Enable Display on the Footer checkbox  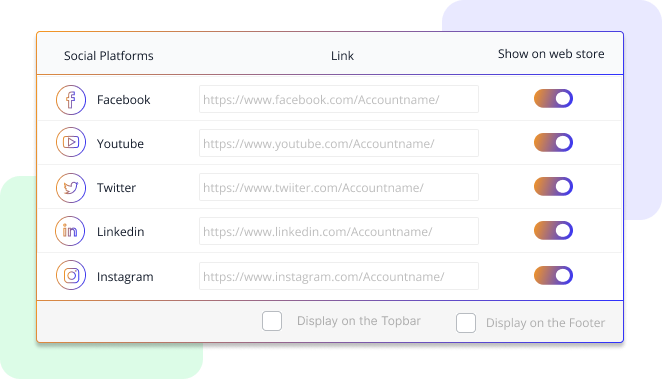click(466, 323)
